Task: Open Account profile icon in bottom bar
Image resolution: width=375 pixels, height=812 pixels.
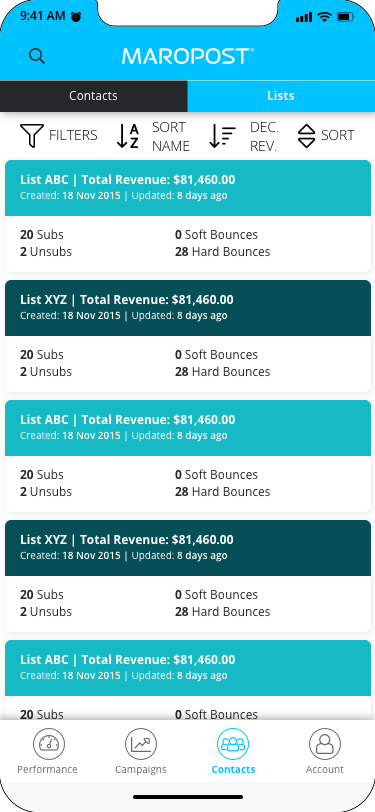Action: coord(325,744)
